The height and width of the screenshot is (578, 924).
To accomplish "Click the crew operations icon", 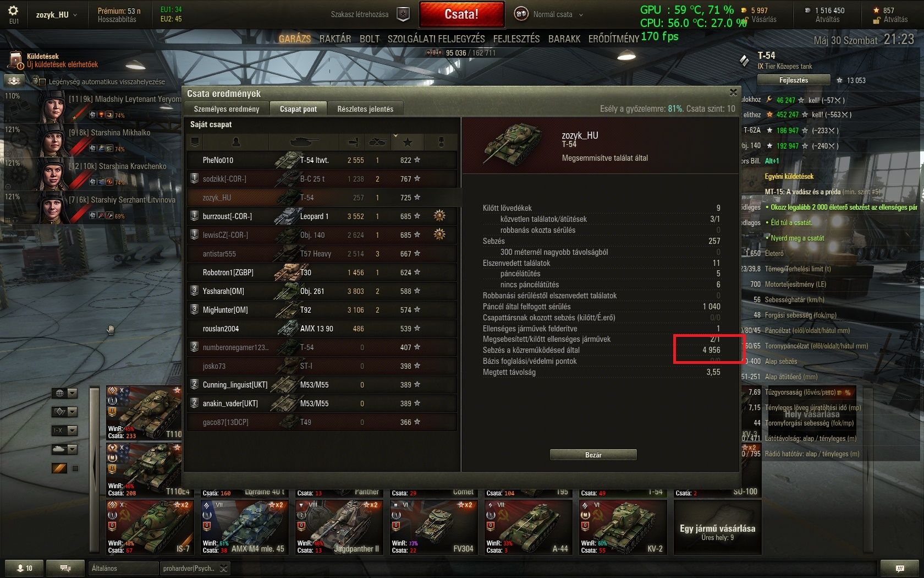I will pyautogui.click(x=14, y=81).
